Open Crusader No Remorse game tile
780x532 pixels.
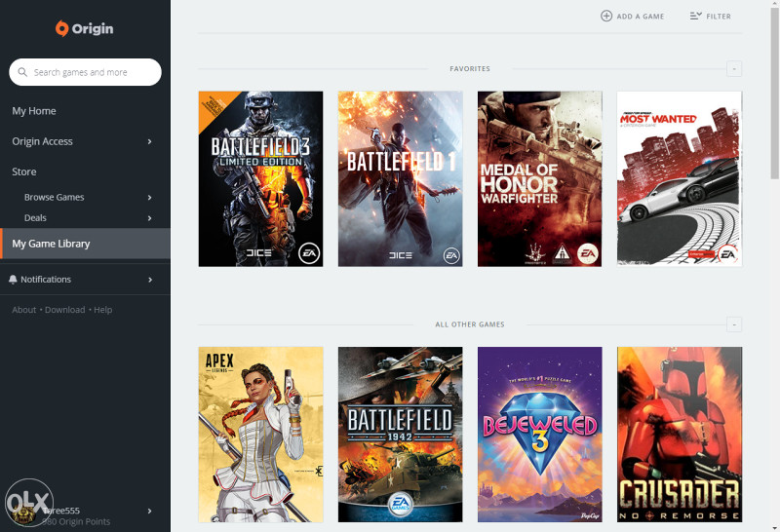point(680,435)
